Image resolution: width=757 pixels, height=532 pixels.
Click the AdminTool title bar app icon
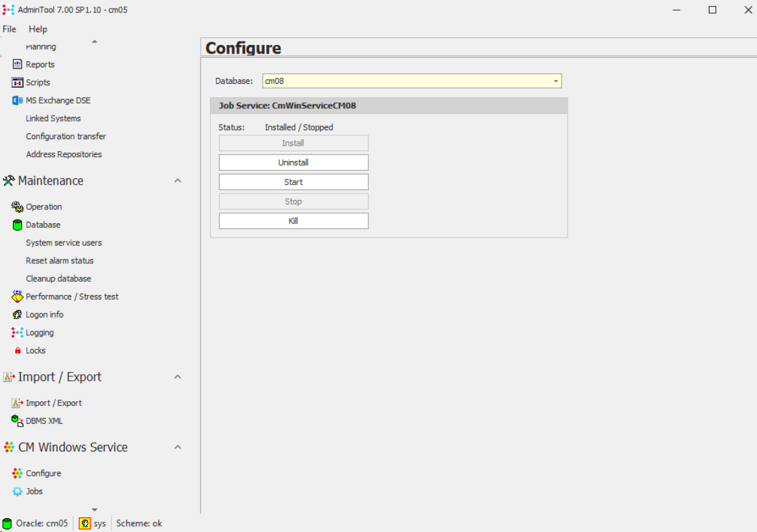[x=8, y=10]
